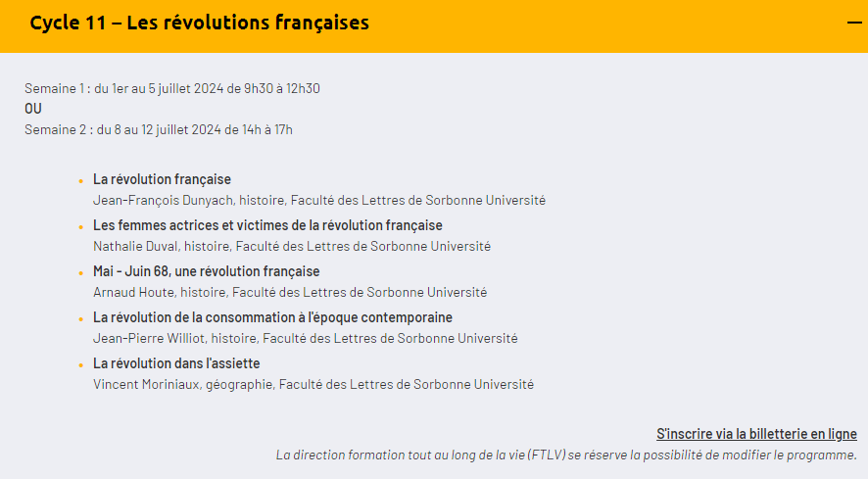Click the bullet beside "La révolution de la consommation"
868x479 pixels.
coord(80,319)
